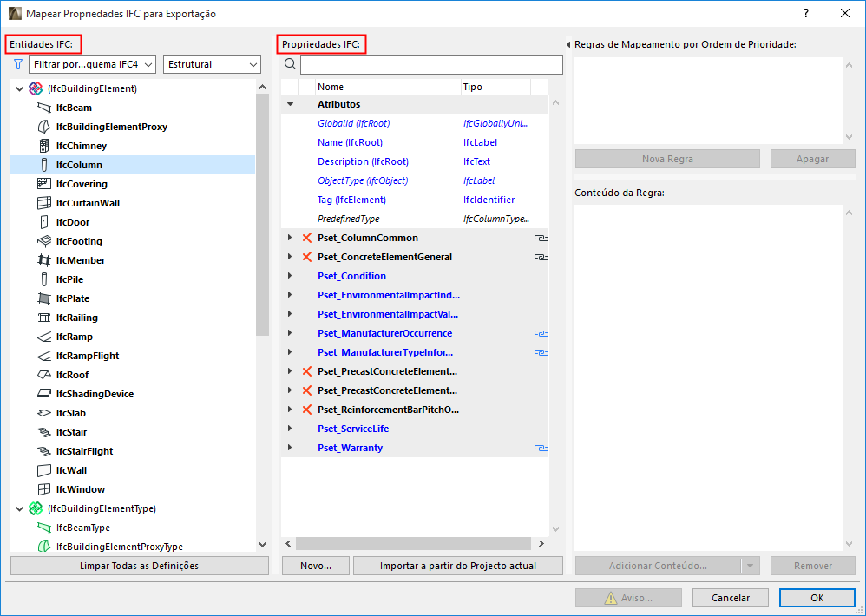Collapse the (IfcBuildingElementType) group
The height and width of the screenshot is (616, 866).
coord(19,509)
